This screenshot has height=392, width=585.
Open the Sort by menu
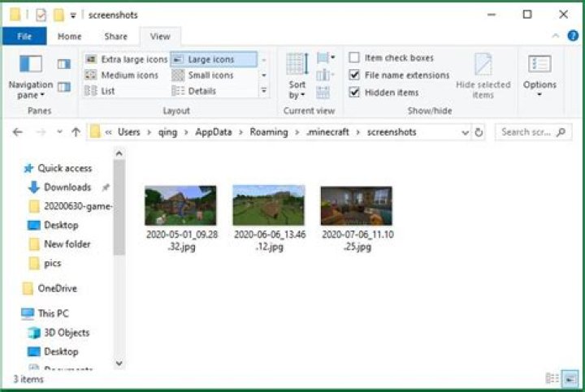[x=297, y=76]
